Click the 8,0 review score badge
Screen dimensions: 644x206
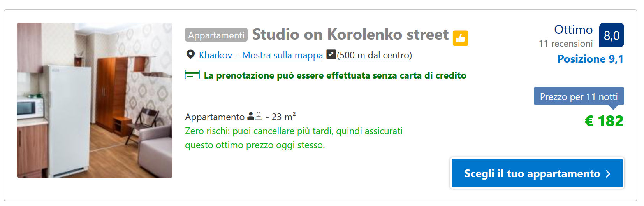point(611,35)
